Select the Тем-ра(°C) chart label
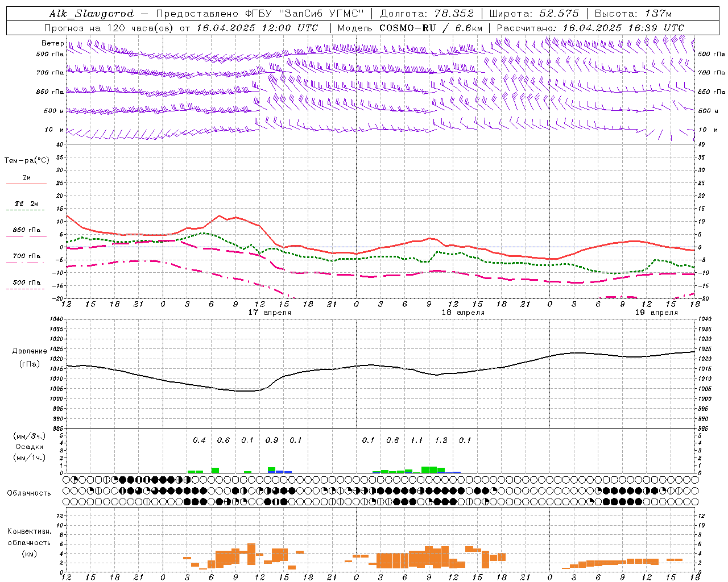This screenshot has height=582, width=728. click(x=27, y=161)
